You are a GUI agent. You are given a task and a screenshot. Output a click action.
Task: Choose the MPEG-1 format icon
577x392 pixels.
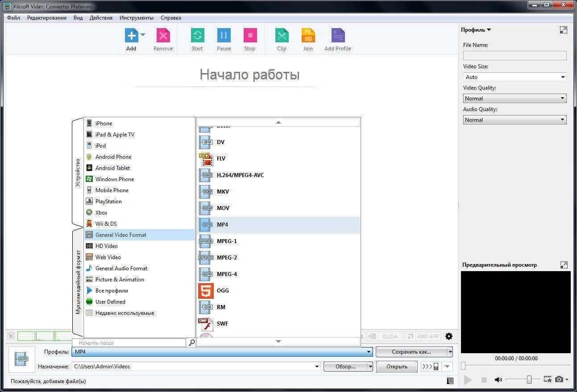(206, 241)
